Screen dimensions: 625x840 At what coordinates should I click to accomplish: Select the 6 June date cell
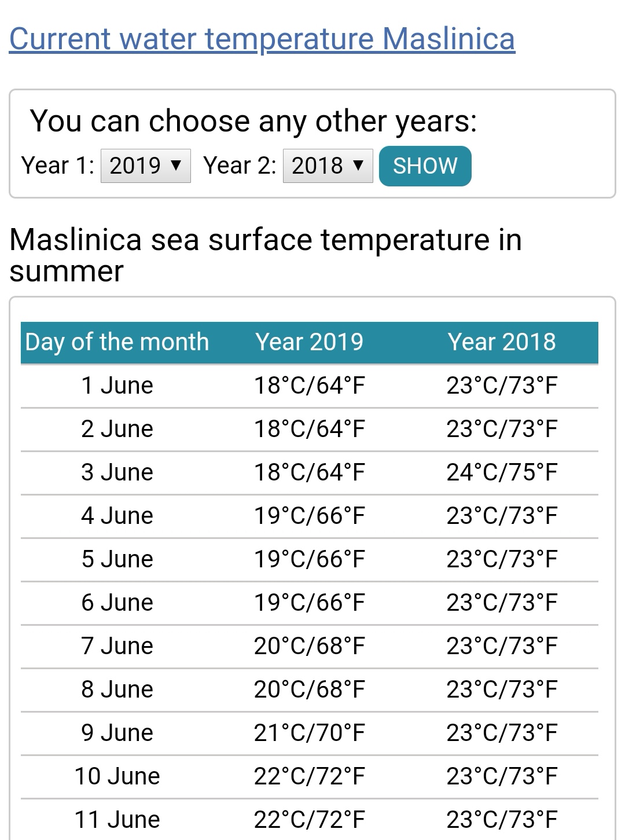[x=117, y=603]
